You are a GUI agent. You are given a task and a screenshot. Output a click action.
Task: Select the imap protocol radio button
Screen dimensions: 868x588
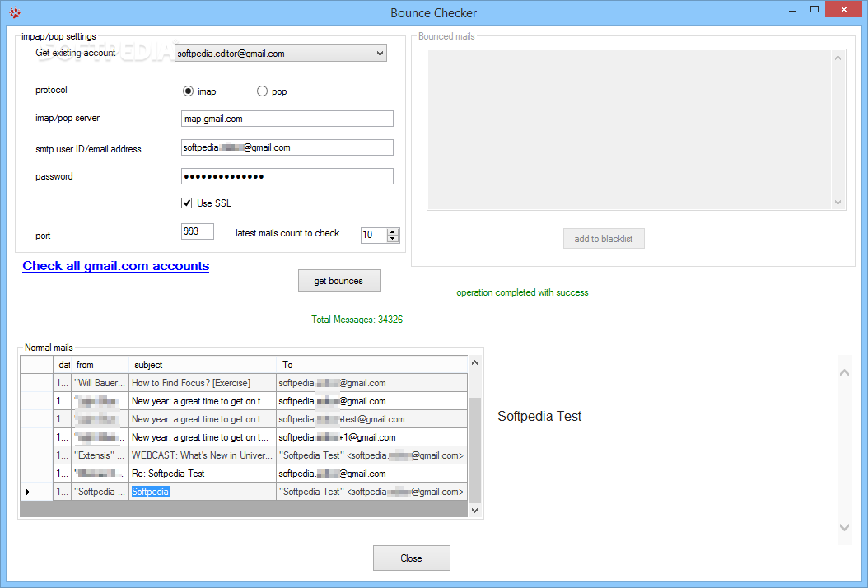click(x=189, y=91)
